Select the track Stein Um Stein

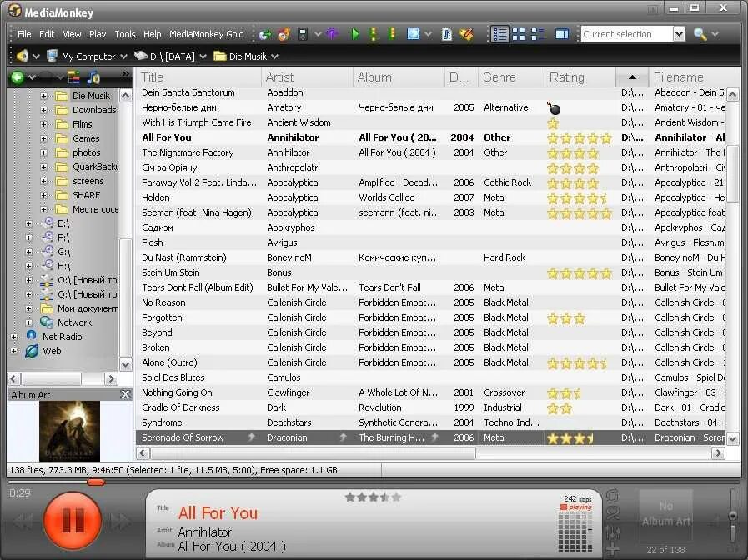coord(170,272)
